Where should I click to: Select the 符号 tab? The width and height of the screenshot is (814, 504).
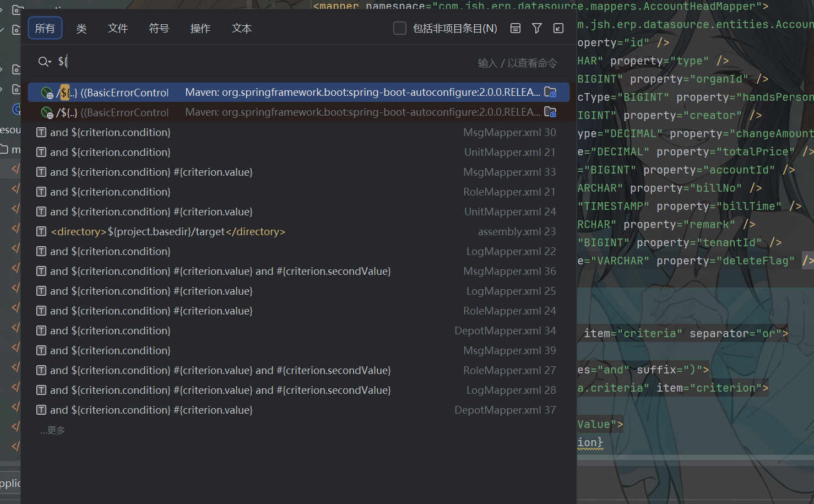point(159,28)
